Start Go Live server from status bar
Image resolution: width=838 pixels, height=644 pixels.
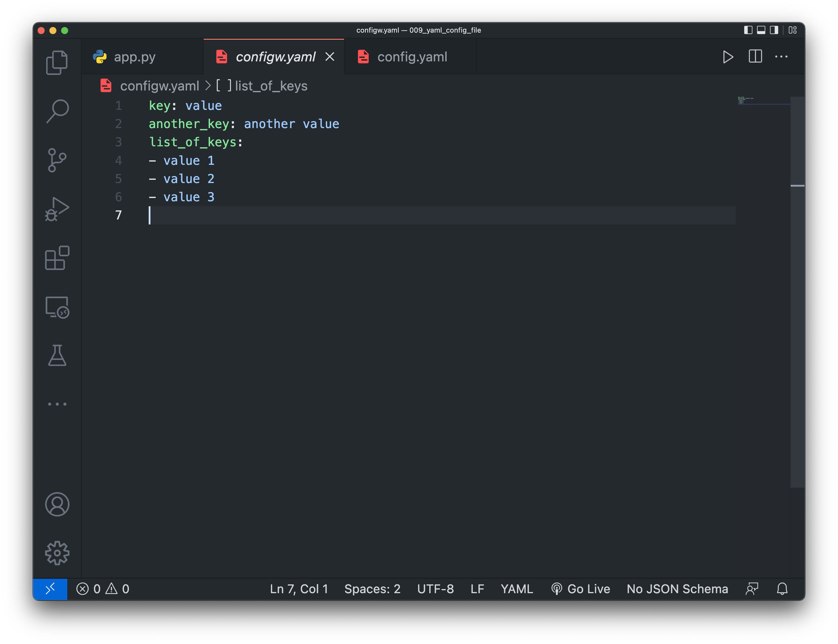coord(581,589)
